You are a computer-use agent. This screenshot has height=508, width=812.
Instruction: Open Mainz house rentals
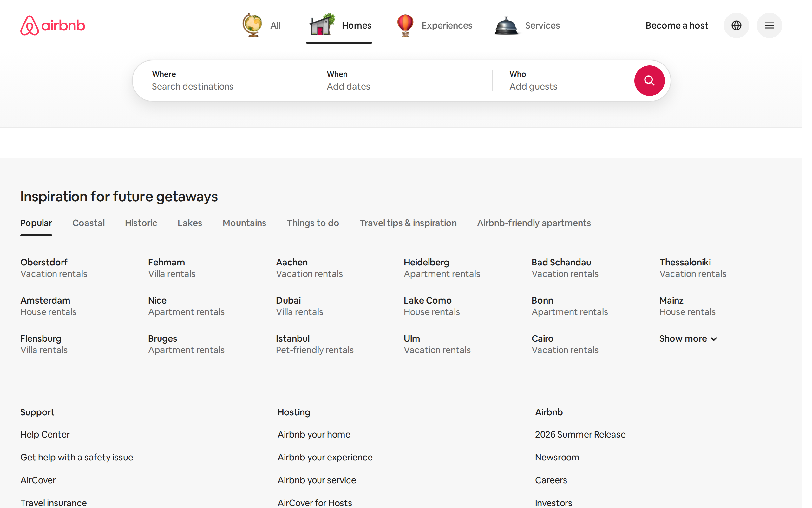coord(687,306)
